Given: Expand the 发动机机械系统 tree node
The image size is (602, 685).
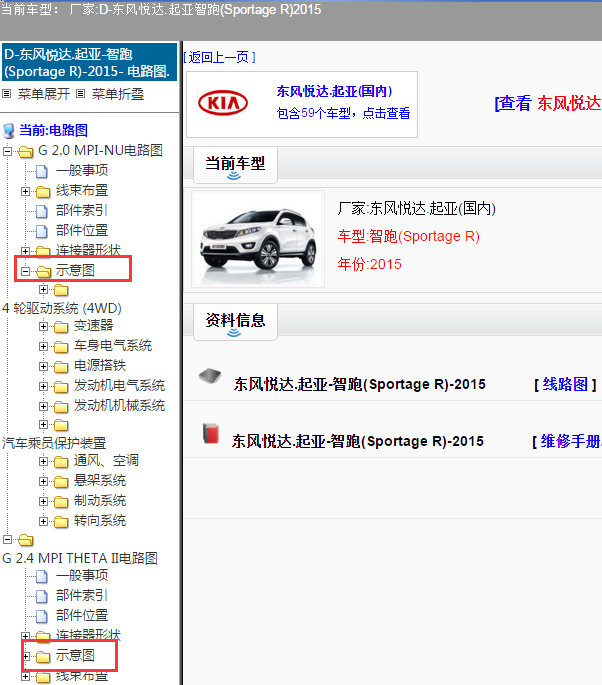Looking at the screenshot, I should point(43,406).
